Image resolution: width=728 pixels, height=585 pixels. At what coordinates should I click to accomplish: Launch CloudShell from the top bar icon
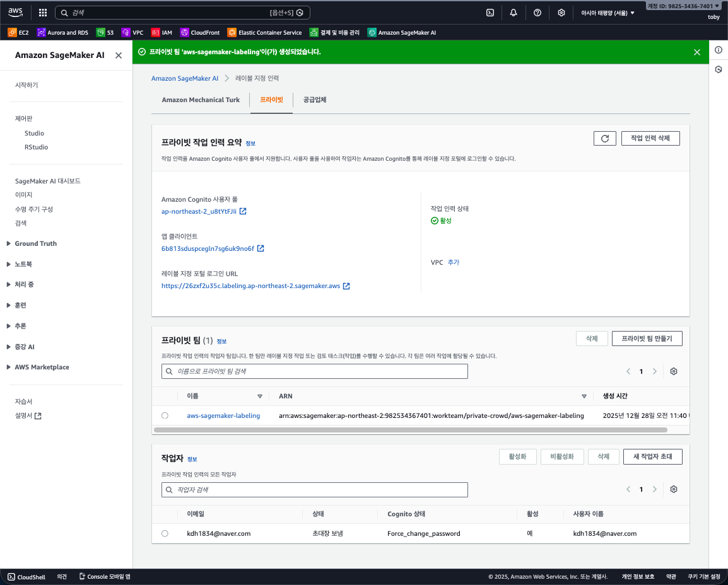tap(490, 13)
